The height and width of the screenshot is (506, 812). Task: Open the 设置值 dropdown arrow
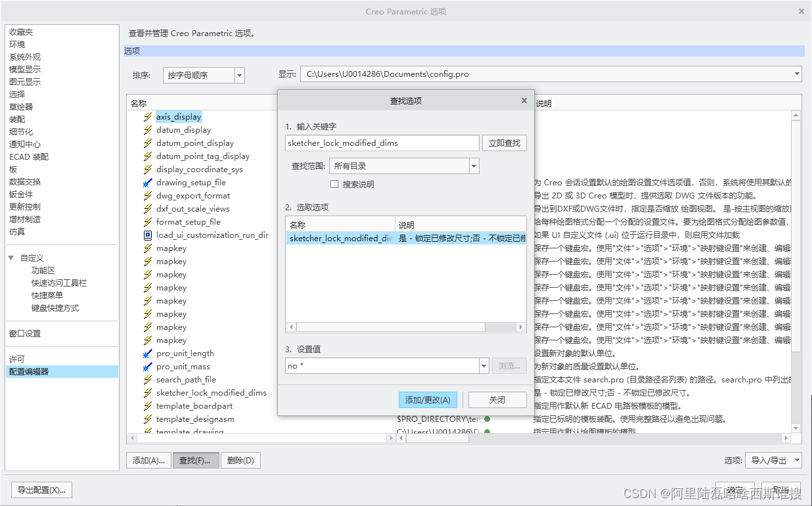click(484, 366)
